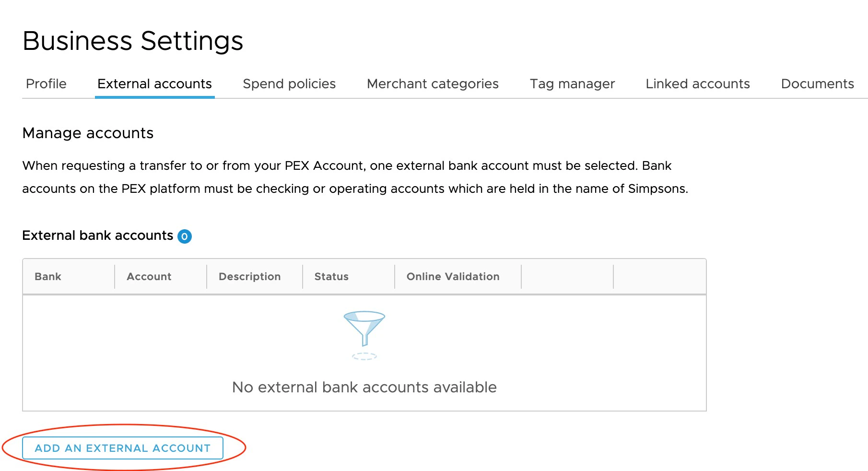Image resolution: width=868 pixels, height=471 pixels.
Task: Click the External bank accounts label
Action: 98,235
